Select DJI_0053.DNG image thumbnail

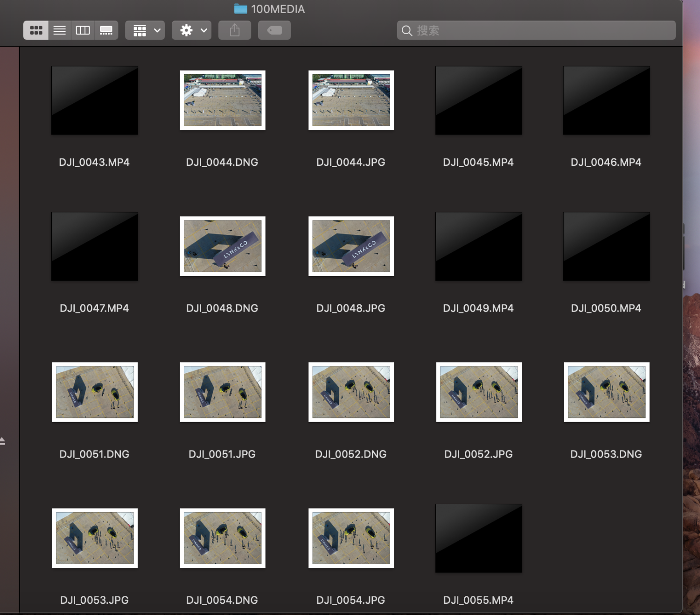click(607, 392)
